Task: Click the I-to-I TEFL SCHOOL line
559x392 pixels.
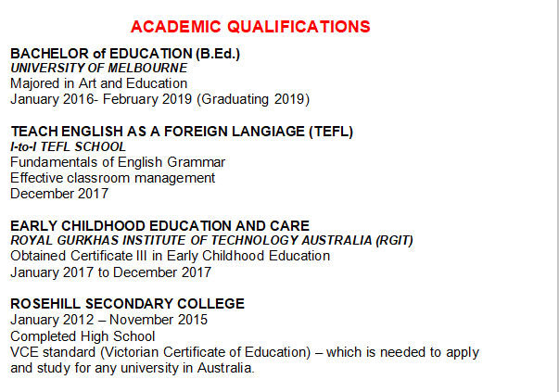Action: click(68, 146)
